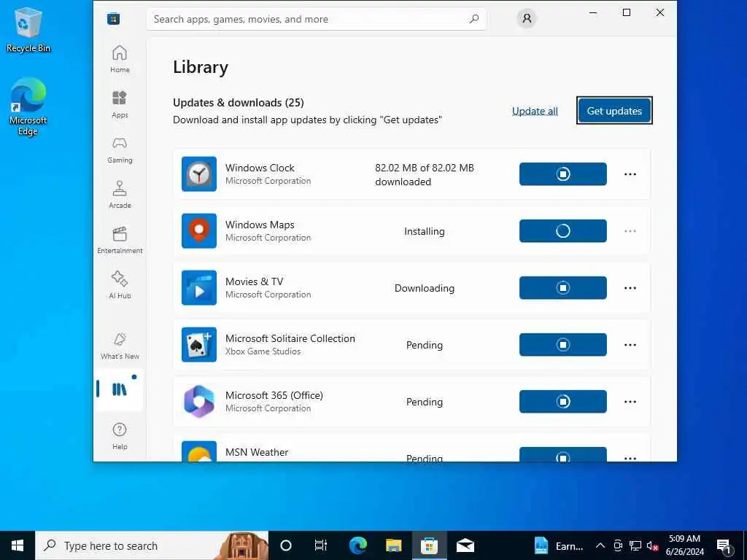Image resolution: width=747 pixels, height=560 pixels.
Task: Click the Update all link
Action: click(535, 111)
